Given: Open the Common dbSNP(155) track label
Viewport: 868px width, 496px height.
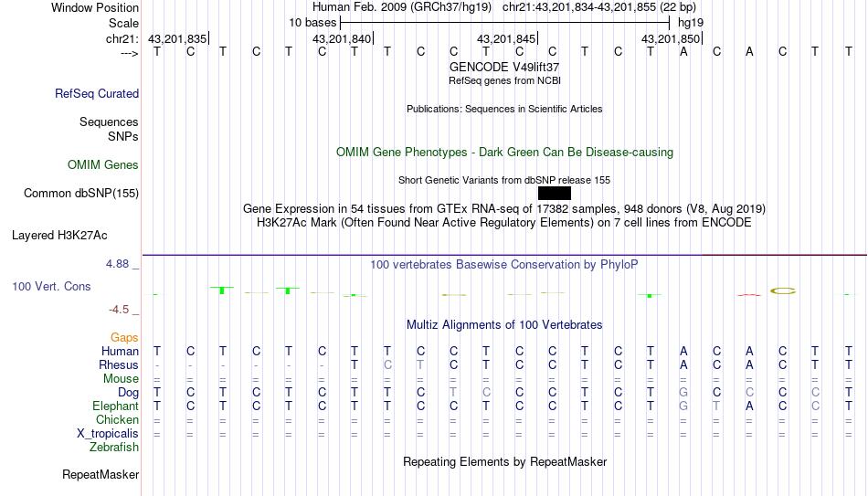Looking at the screenshot, I should click(x=81, y=194).
